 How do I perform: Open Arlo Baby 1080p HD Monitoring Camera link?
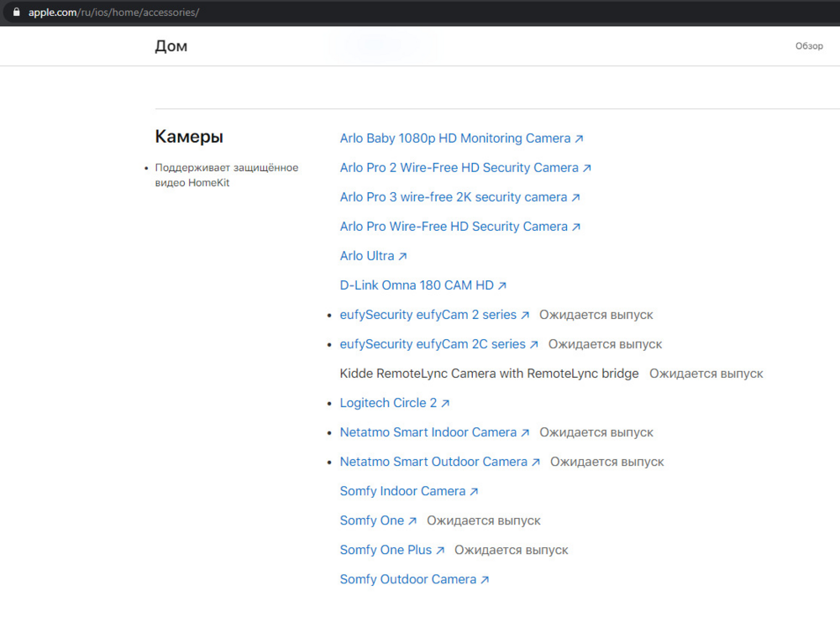click(461, 139)
